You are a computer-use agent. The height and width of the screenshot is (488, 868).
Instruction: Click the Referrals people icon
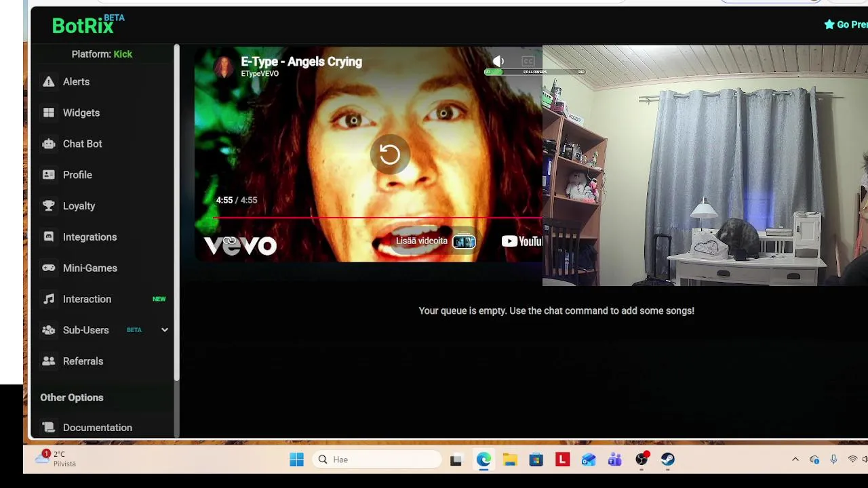[x=49, y=361]
